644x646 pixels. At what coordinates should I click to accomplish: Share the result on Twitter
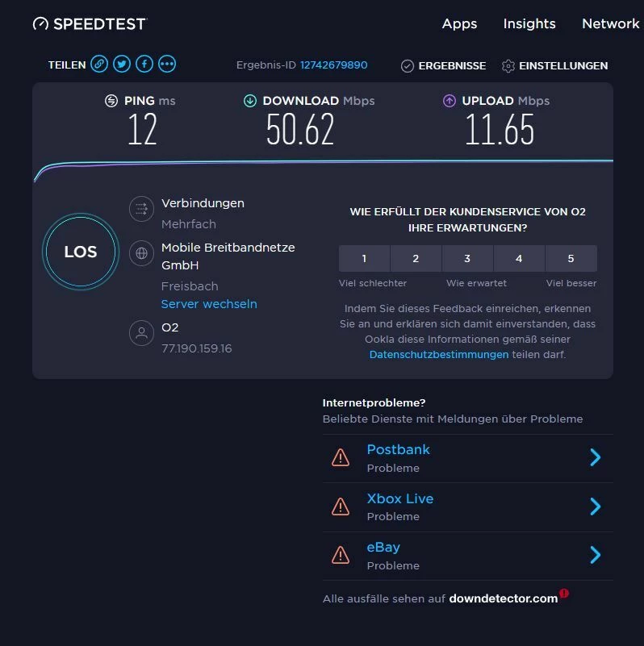pos(122,65)
